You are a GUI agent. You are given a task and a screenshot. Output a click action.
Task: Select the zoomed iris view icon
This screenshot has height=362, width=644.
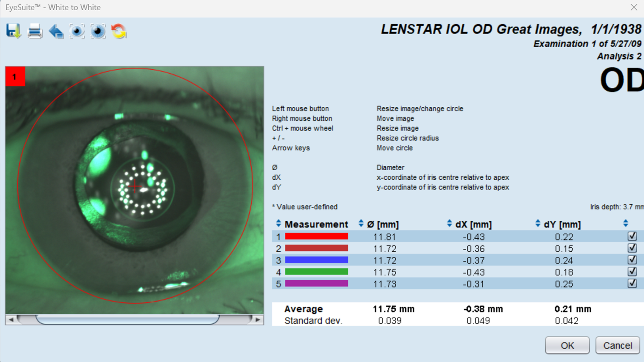pyautogui.click(x=98, y=31)
